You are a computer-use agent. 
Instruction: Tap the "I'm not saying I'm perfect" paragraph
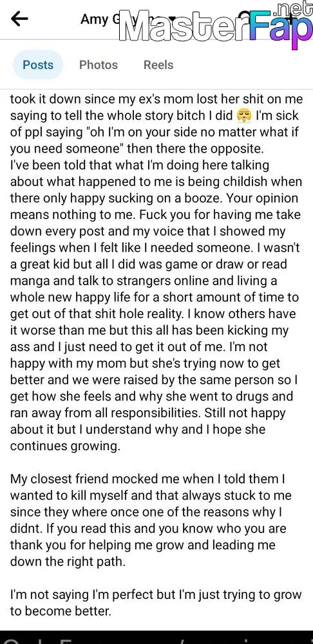point(156,603)
